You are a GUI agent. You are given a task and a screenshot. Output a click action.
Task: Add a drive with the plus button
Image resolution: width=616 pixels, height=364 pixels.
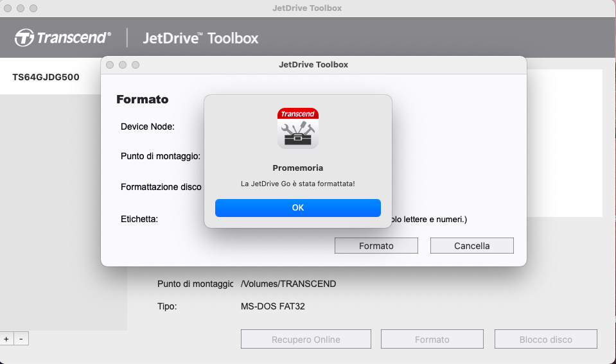(6, 338)
